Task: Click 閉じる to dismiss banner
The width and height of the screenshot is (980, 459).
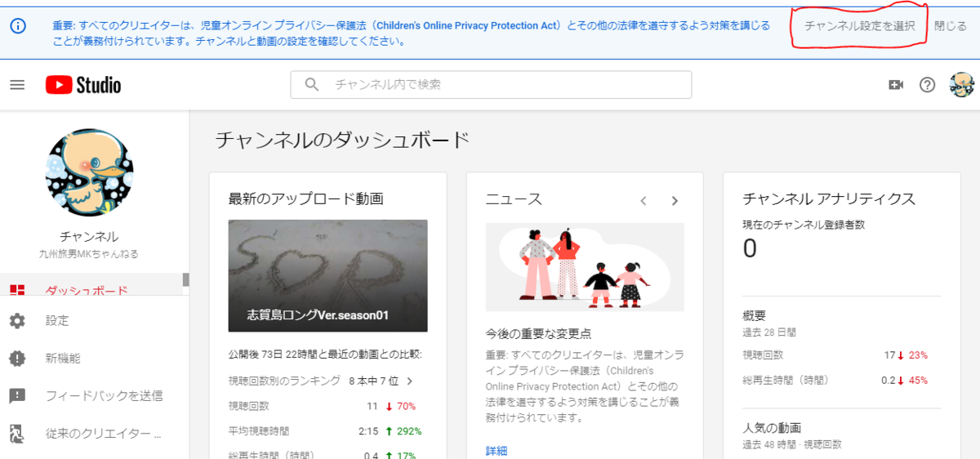Action: point(950,26)
